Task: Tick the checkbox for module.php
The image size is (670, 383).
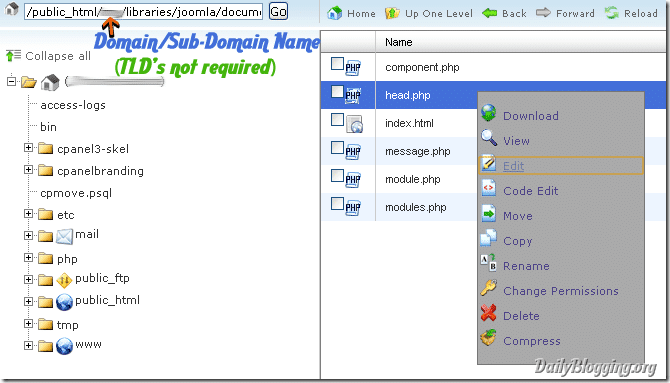Action: (x=337, y=176)
